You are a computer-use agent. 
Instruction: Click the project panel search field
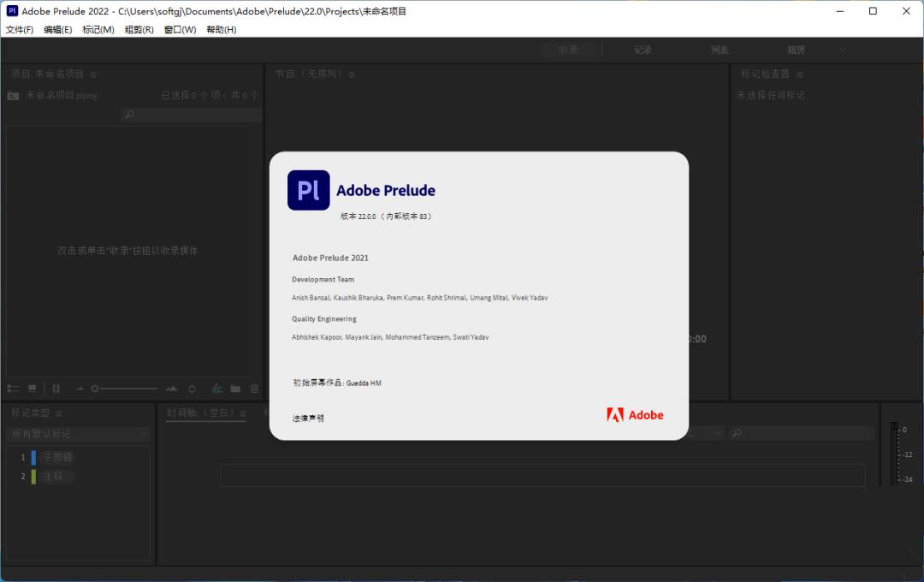coord(191,115)
